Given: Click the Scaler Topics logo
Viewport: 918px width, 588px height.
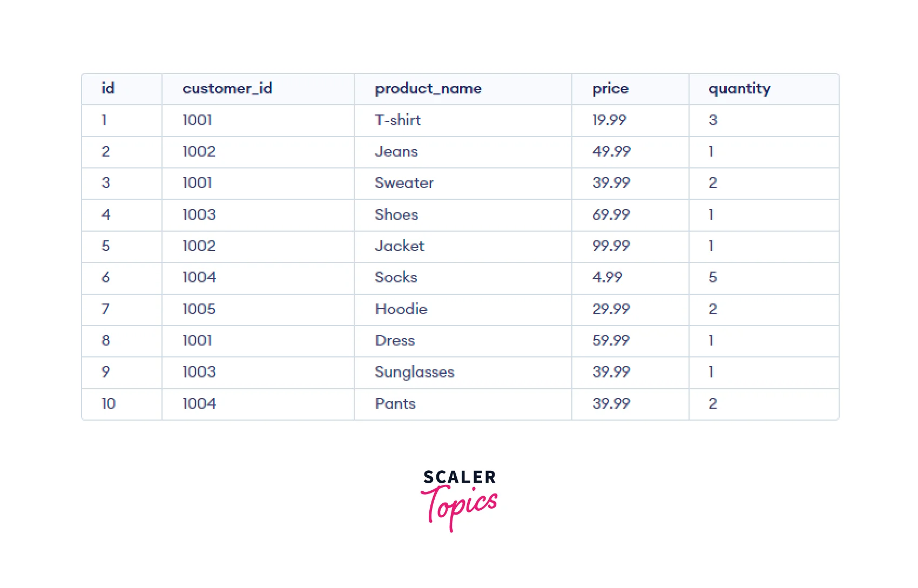Looking at the screenshot, I should [x=459, y=499].
